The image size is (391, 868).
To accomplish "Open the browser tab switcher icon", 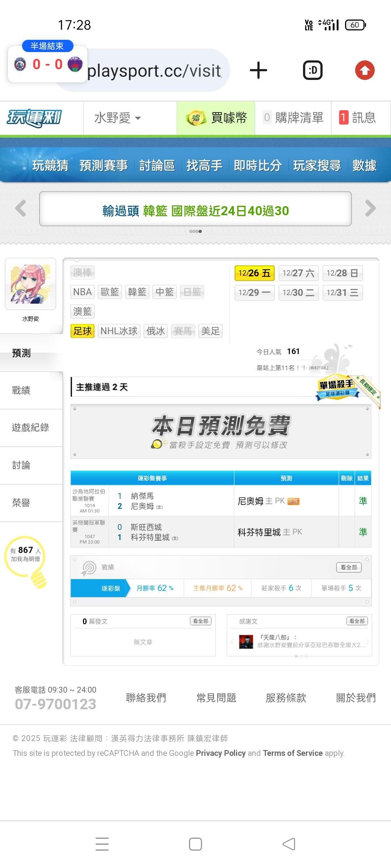I will [x=313, y=70].
